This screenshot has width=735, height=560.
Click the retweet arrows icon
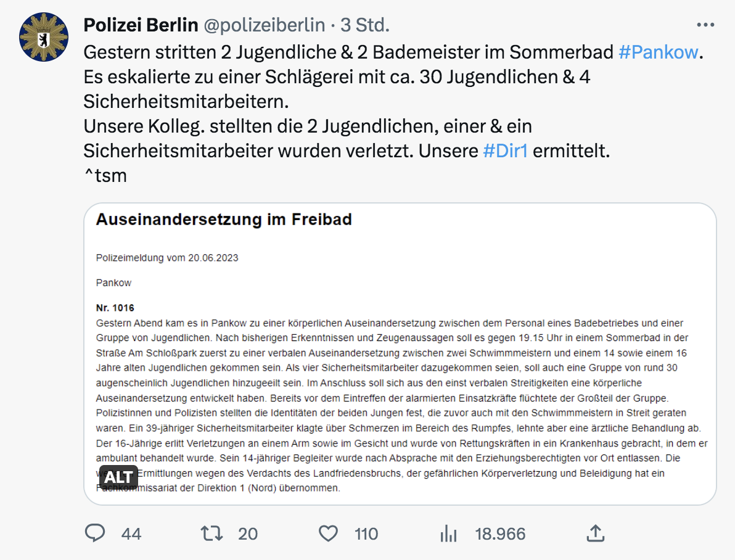pyautogui.click(x=212, y=533)
